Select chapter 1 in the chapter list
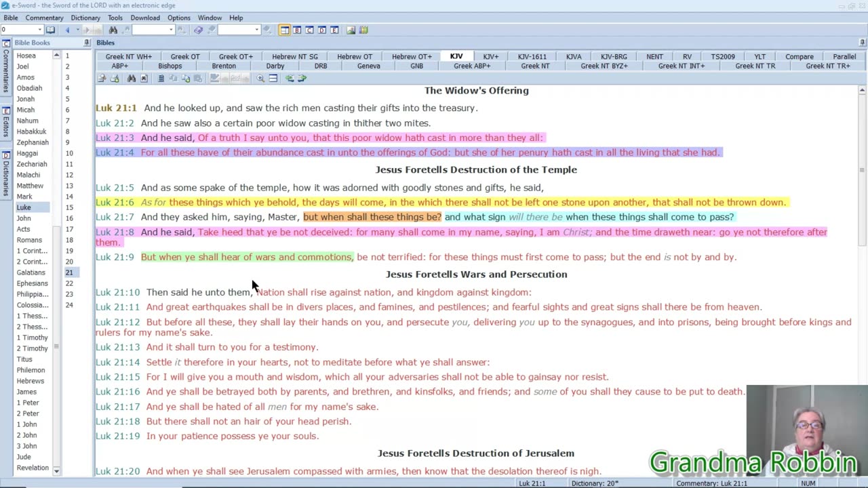The image size is (868, 488). [x=67, y=56]
